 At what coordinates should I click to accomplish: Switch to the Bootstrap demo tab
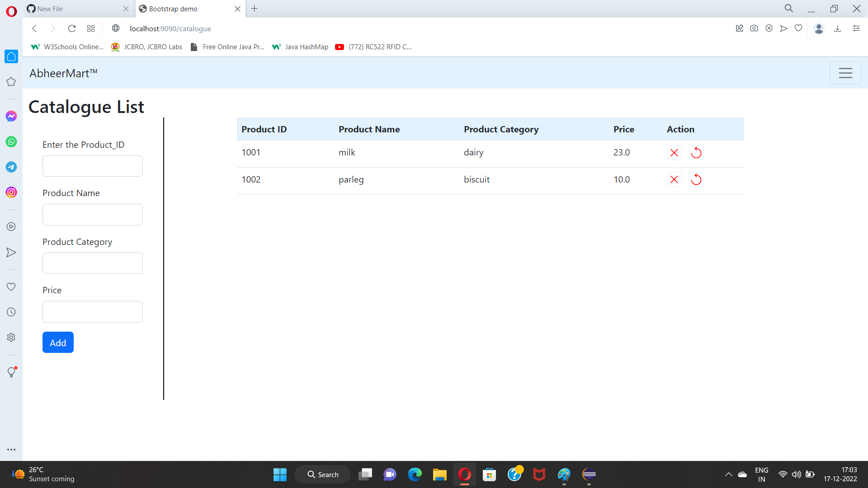tap(181, 9)
